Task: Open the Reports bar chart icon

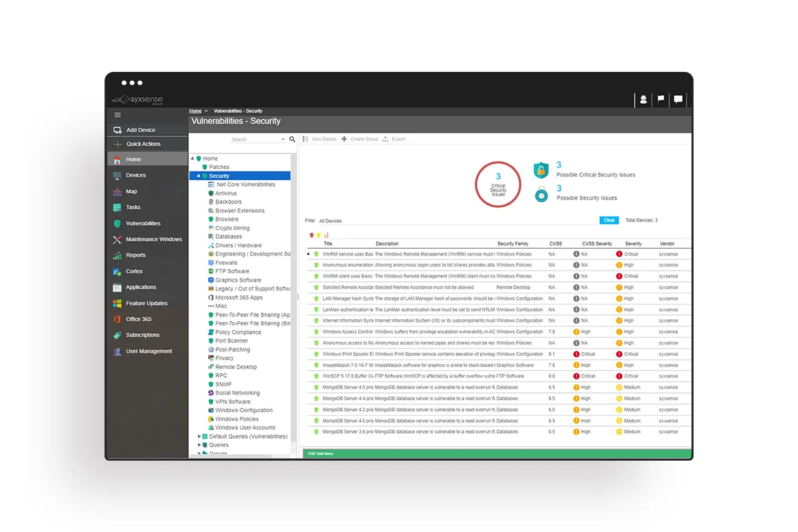Action: tap(118, 255)
